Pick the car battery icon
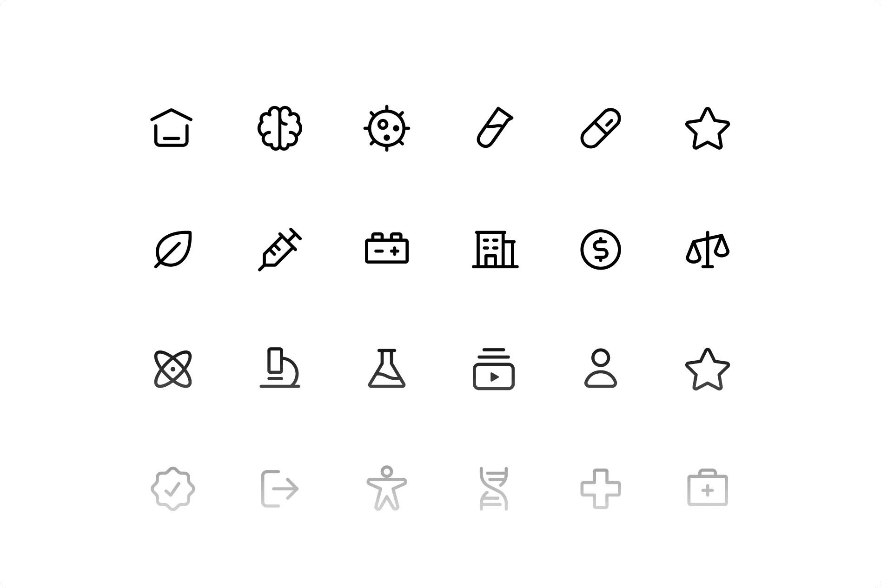The width and height of the screenshot is (881, 588). click(x=387, y=248)
